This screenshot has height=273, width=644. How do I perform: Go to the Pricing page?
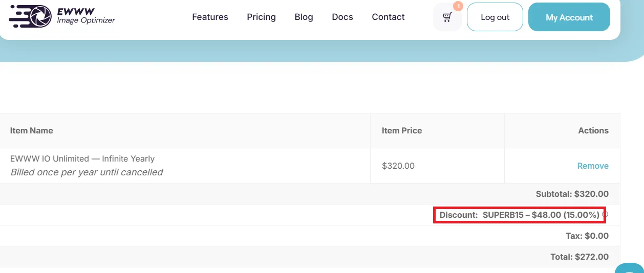[261, 17]
